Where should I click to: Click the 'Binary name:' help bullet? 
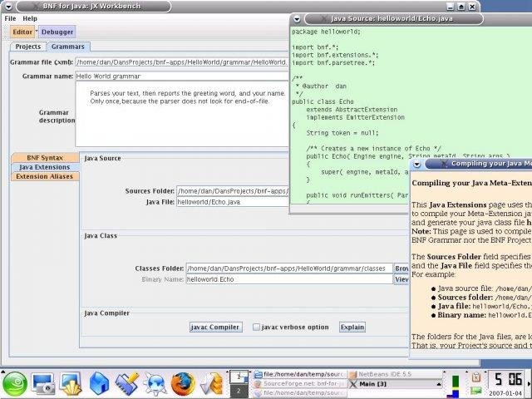[x=462, y=315]
